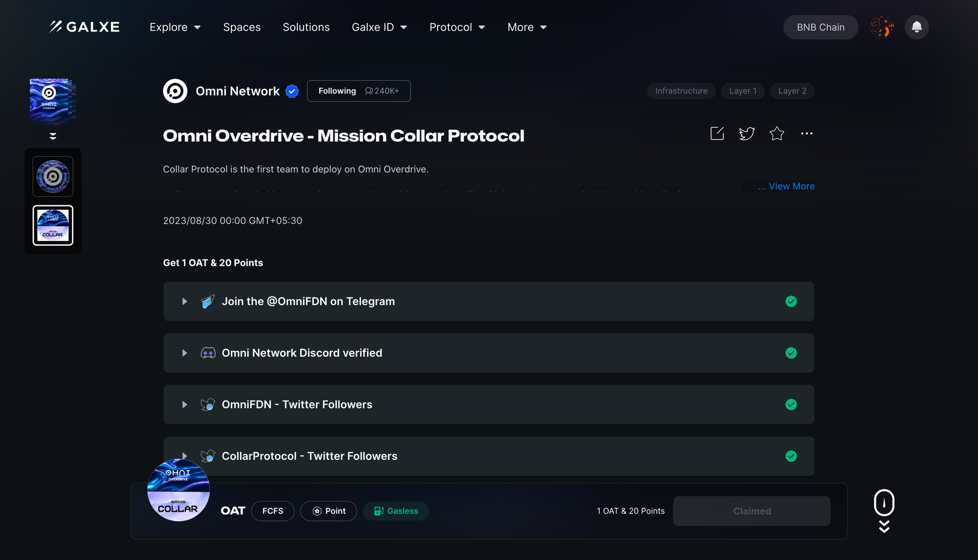Open the Omni Overdrive collection thumbnail

click(52, 101)
